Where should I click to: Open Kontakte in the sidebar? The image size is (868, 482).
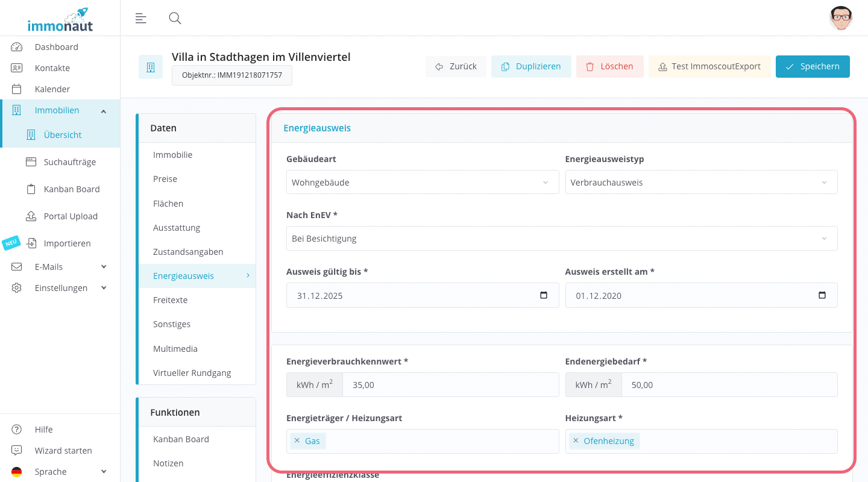click(x=52, y=68)
